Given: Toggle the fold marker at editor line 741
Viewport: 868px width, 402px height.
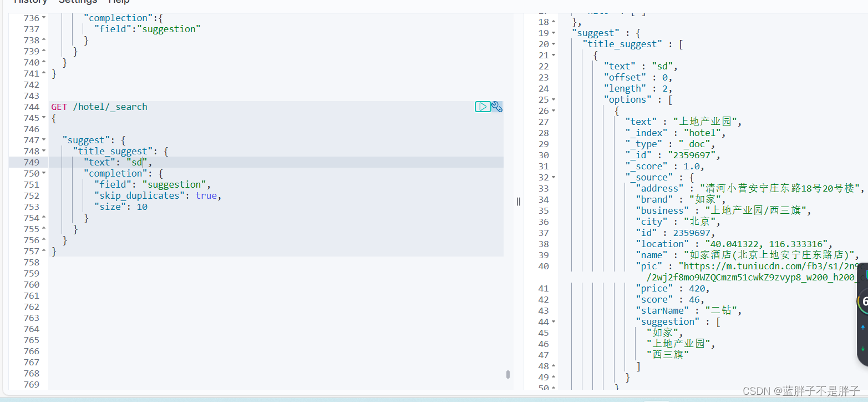Looking at the screenshot, I should pos(44,73).
